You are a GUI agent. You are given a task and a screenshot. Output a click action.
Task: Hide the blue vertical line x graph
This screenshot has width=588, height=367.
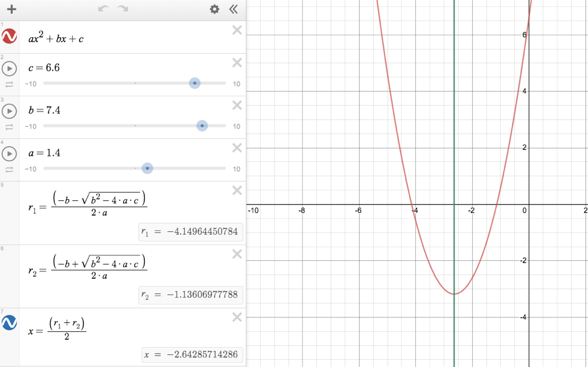[x=9, y=323]
